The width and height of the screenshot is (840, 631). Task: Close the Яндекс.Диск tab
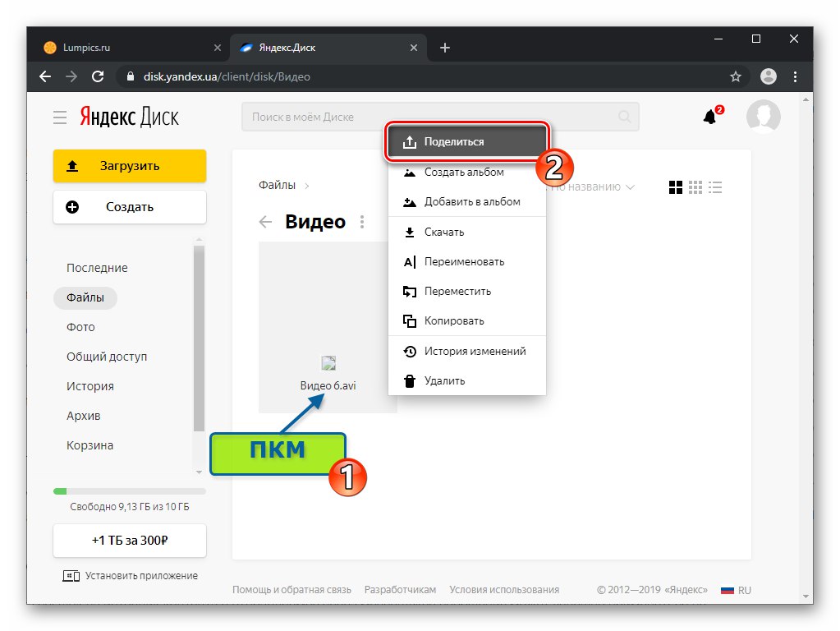pos(414,48)
